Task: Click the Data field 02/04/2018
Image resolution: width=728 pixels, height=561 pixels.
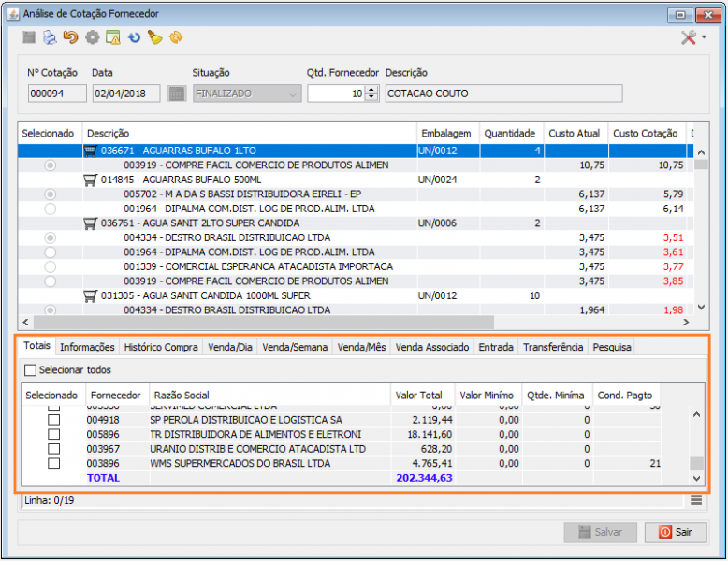Action: click(x=126, y=93)
